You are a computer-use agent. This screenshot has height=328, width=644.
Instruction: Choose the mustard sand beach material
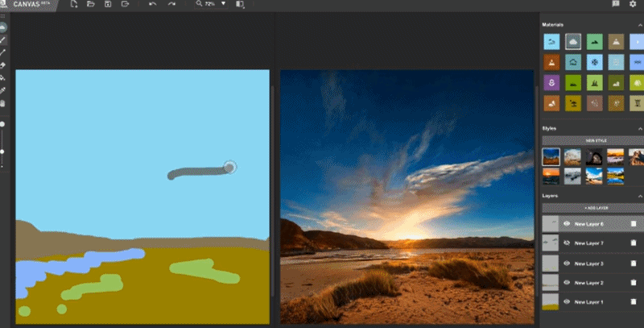click(573, 103)
